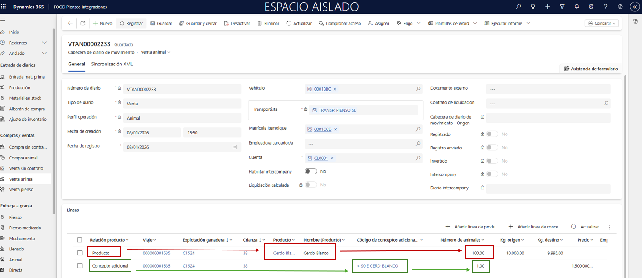Click search icon in Vehículo lookup field
The width and height of the screenshot is (644, 279).
(418, 89)
